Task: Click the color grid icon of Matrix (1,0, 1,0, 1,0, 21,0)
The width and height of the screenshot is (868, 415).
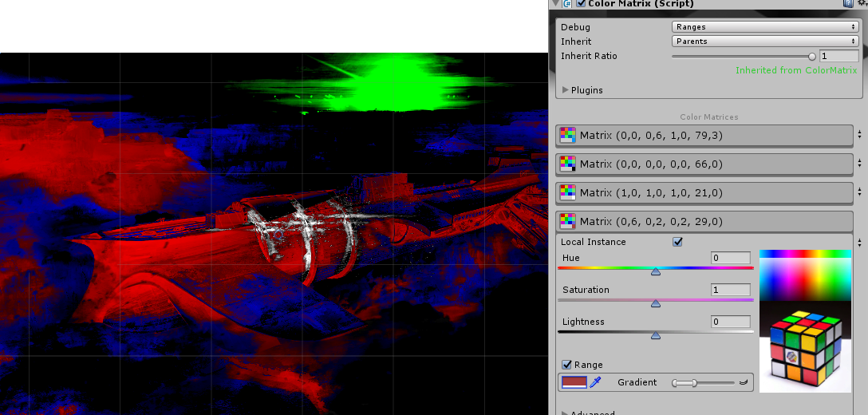Action: 567,193
